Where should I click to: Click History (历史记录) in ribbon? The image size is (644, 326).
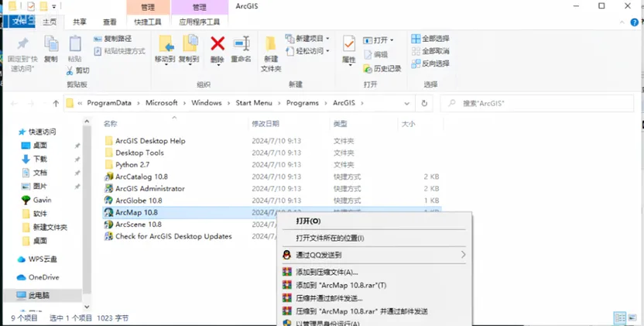382,69
